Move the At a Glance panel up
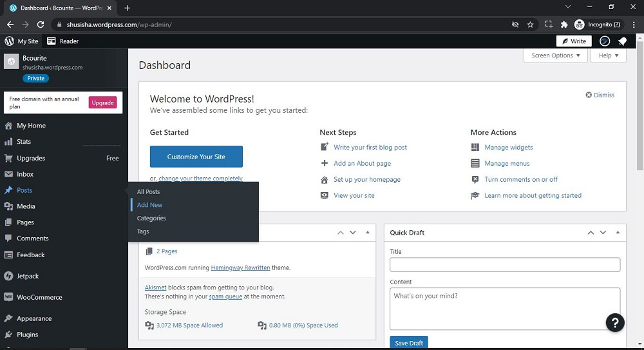 (341, 233)
